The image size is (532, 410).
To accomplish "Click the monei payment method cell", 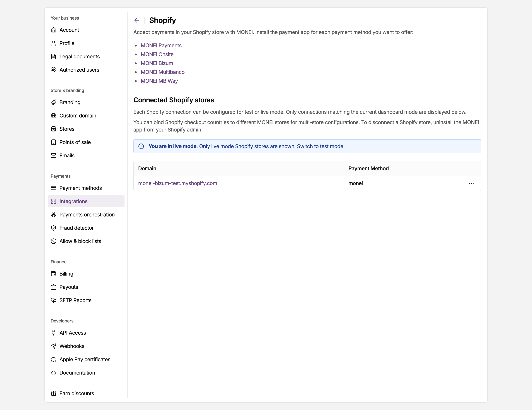I will [x=355, y=183].
